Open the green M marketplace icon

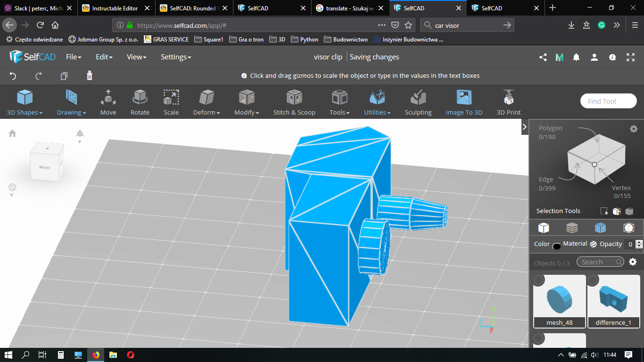tap(560, 57)
